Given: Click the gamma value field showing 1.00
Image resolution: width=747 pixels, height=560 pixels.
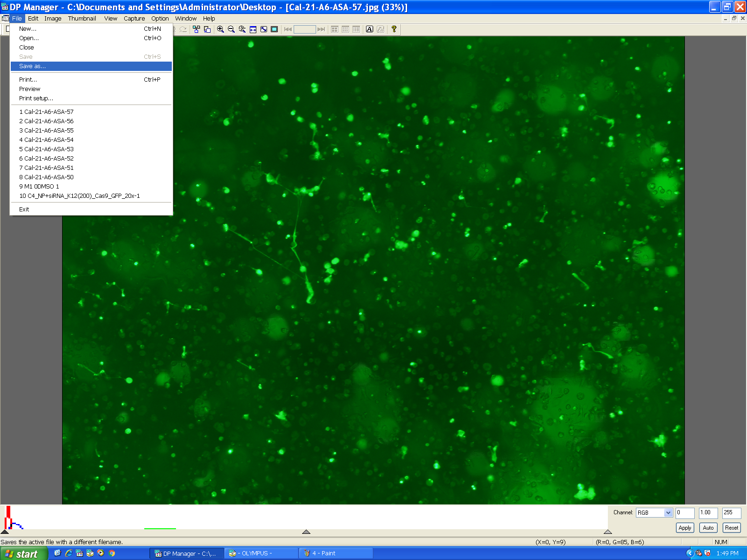Looking at the screenshot, I should 708,512.
